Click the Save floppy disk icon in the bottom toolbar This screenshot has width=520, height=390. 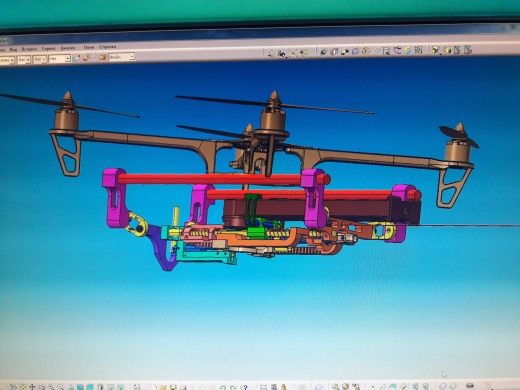[173, 387]
